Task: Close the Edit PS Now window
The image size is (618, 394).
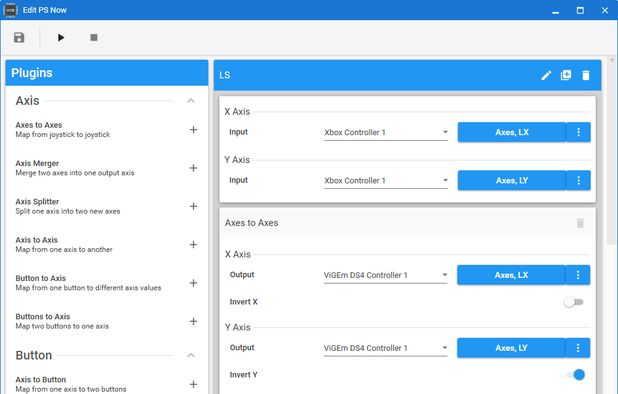Action: (605, 10)
